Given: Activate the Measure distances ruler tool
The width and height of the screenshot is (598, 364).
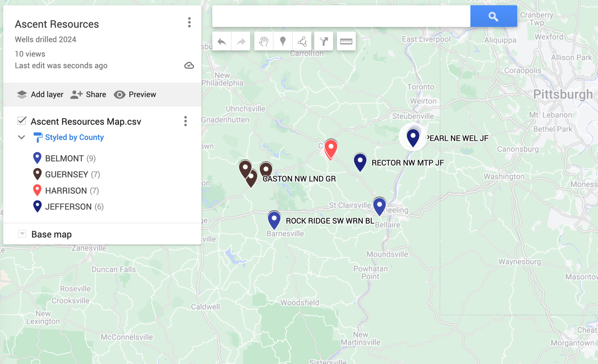Looking at the screenshot, I should 346,41.
